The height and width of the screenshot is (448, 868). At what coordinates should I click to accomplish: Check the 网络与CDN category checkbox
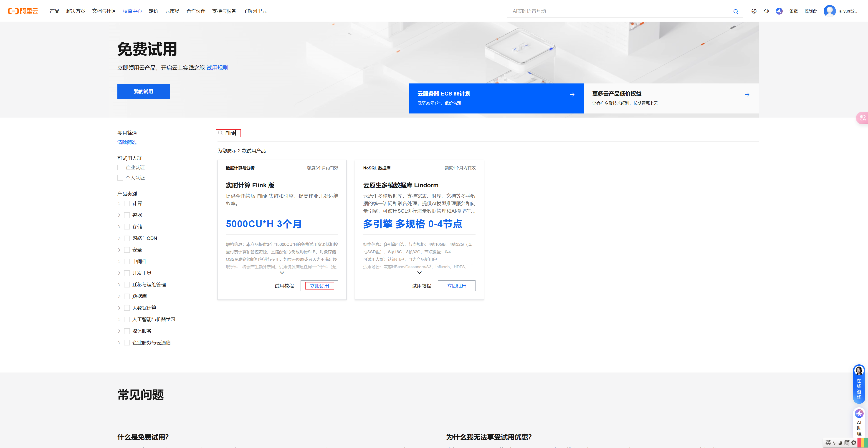click(x=127, y=239)
